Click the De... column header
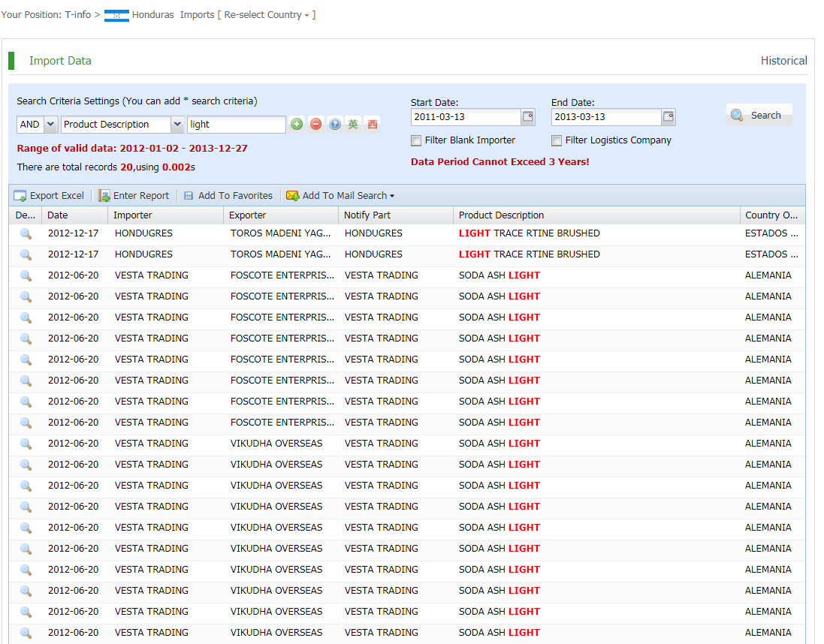 click(x=26, y=215)
